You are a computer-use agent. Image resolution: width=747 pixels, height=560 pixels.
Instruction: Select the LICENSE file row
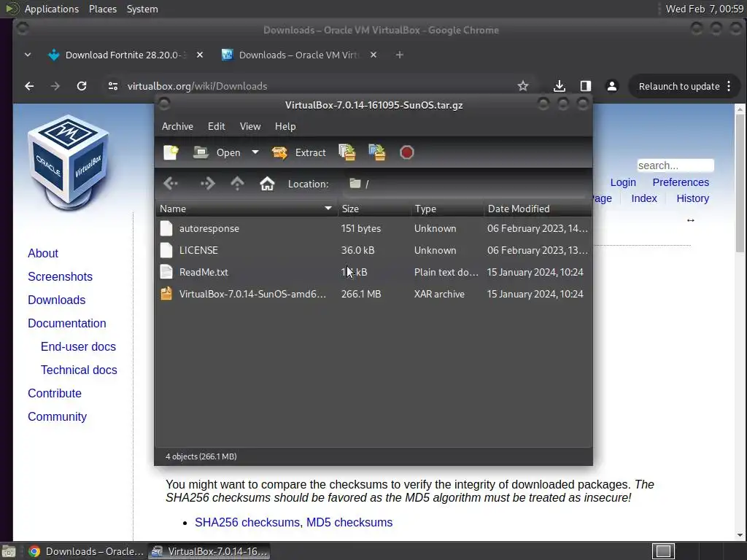tap(373, 251)
